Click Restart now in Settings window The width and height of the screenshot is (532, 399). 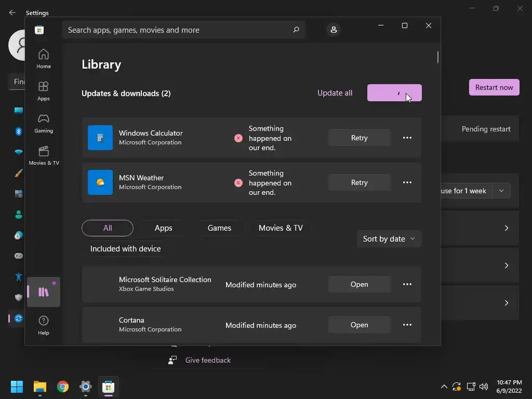[x=494, y=87]
